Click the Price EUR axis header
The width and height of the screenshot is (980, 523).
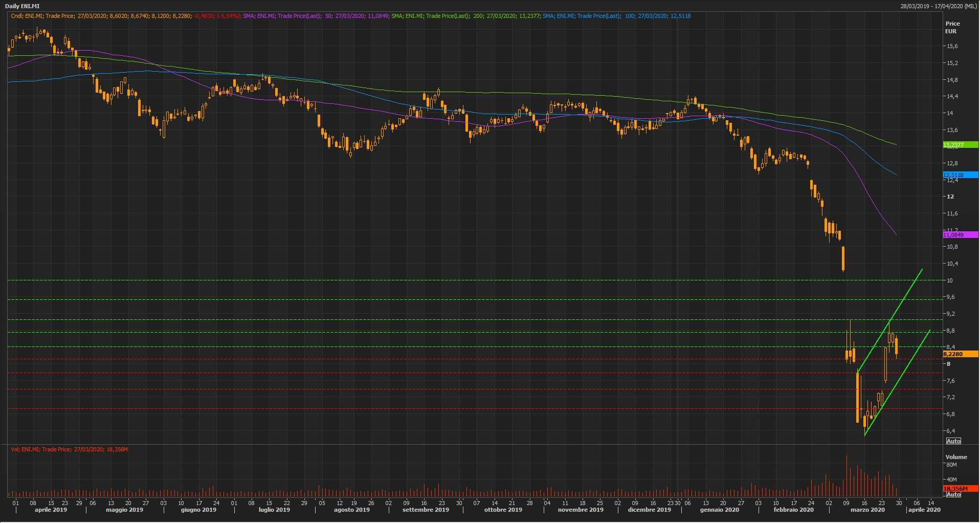click(952, 27)
